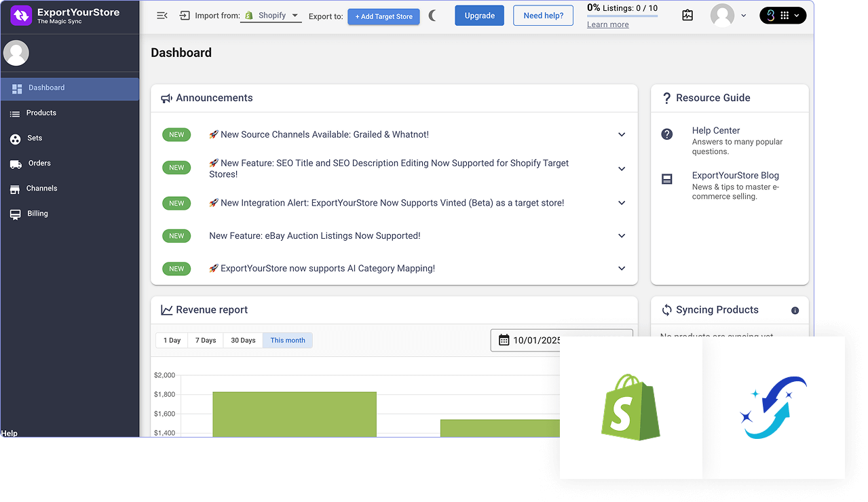Expand the Grailed & Whatnot announcement chevron

point(622,134)
